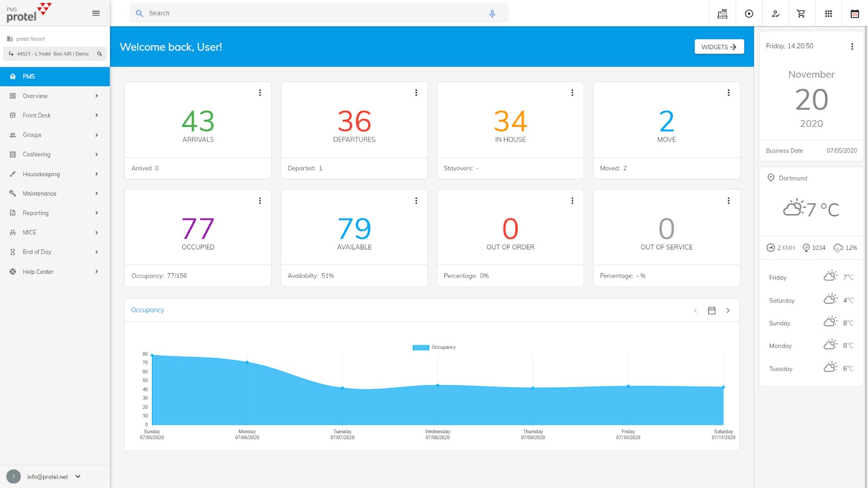
Task: Click the microphone voice search icon
Action: [x=492, y=14]
